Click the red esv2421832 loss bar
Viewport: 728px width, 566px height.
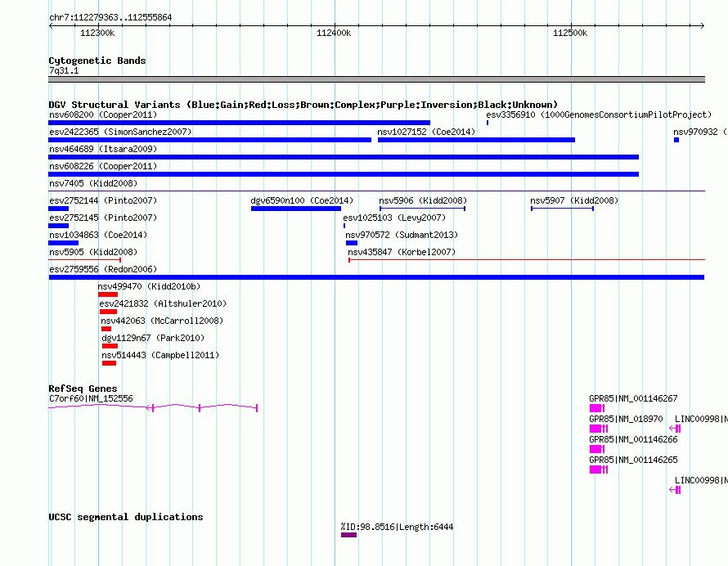click(108, 312)
